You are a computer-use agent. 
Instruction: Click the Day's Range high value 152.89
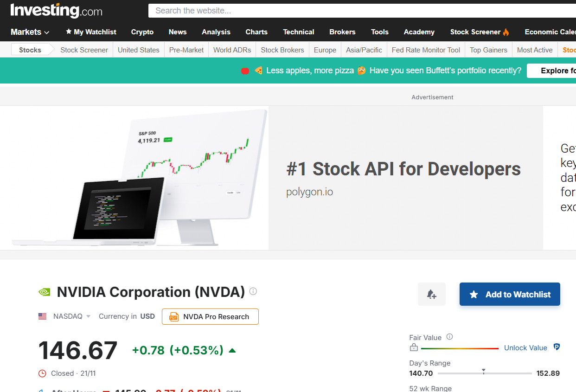[548, 373]
